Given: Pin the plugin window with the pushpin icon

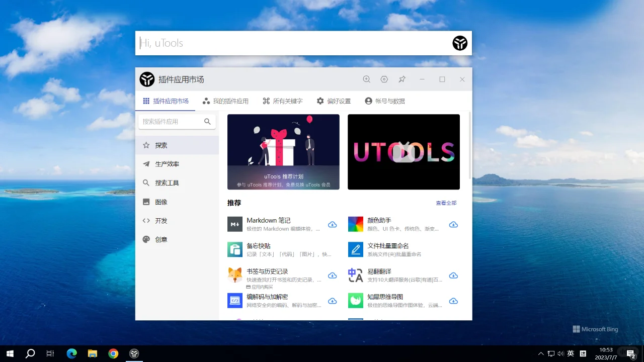Looking at the screenshot, I should pyautogui.click(x=402, y=79).
